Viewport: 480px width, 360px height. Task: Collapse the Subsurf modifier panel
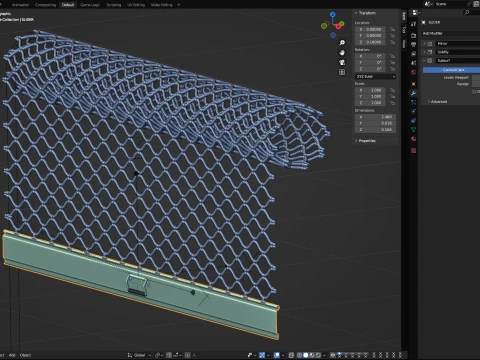tap(424, 61)
